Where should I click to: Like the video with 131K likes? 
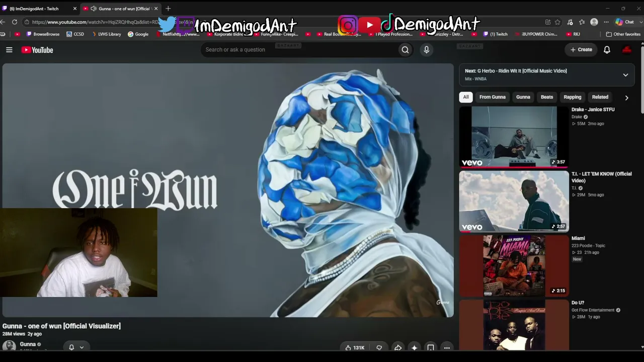pyautogui.click(x=355, y=347)
